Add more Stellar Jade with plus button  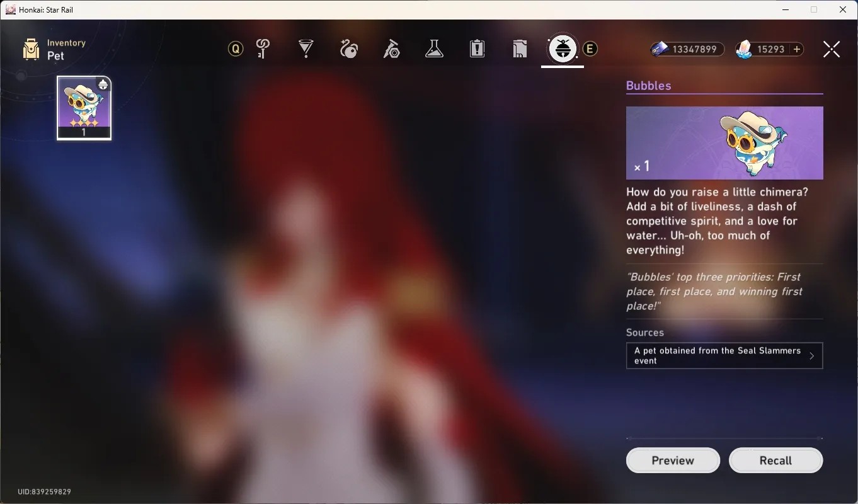pos(797,49)
